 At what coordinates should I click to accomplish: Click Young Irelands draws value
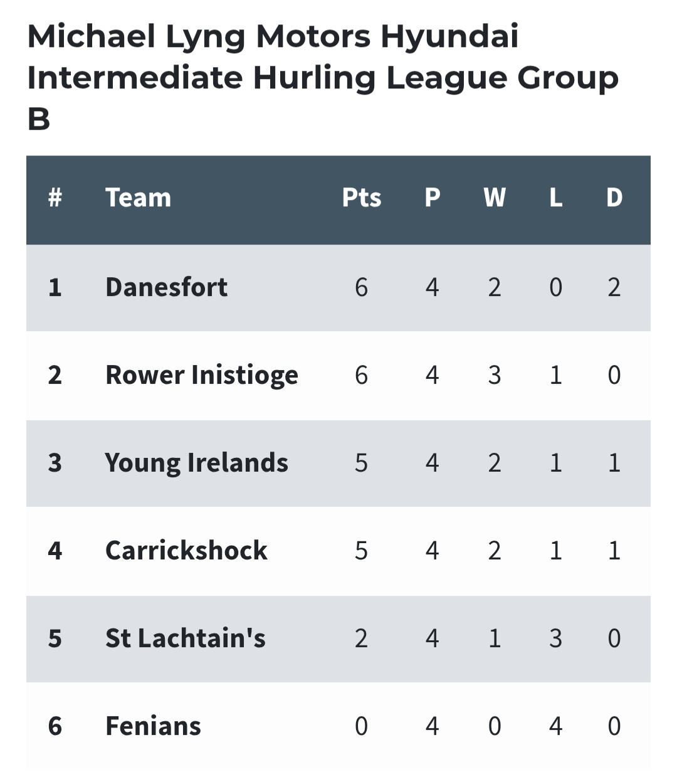coord(614,463)
